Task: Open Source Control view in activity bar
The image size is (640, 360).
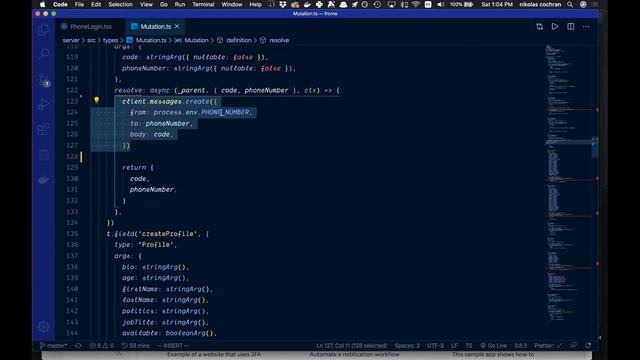Action: pos(44,79)
